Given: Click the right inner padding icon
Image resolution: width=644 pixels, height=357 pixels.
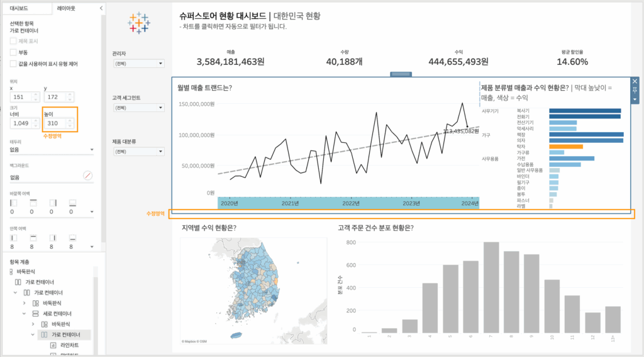Looking at the screenshot, I should pyautogui.click(x=53, y=238).
